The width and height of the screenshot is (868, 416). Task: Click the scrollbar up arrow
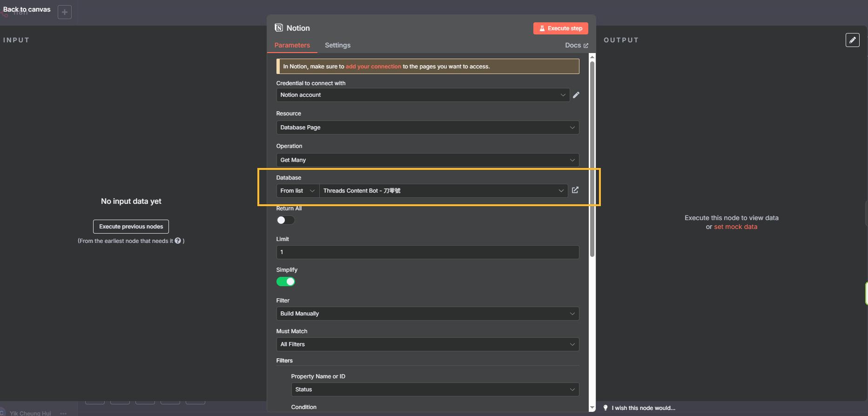point(592,56)
